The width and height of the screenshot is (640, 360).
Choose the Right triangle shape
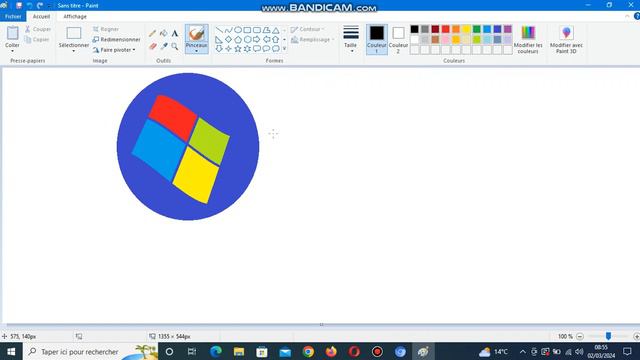tap(219, 40)
